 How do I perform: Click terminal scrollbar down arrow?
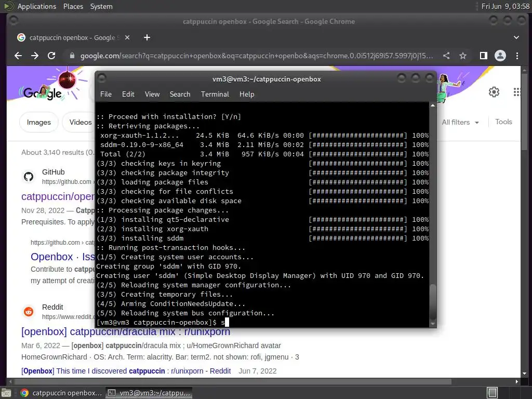433,324
